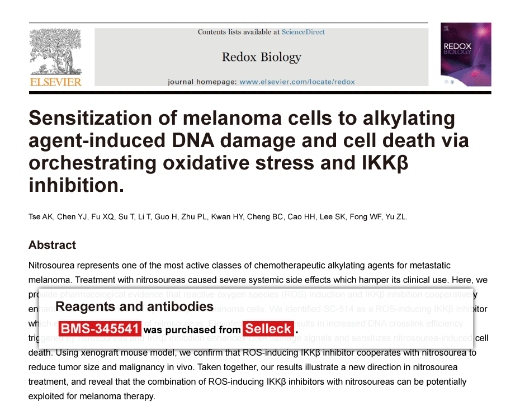Click the Reagents and antibodies heading
The image size is (520, 420).
pyautogui.click(x=134, y=306)
